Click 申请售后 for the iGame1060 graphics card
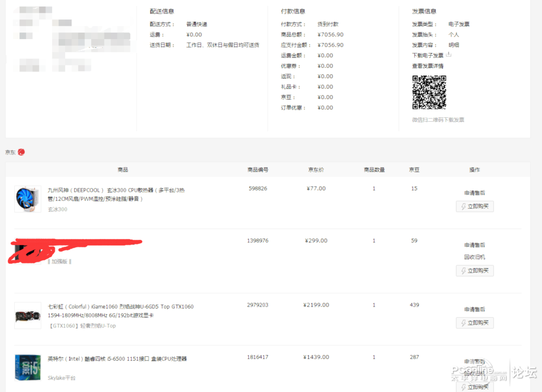Image resolution: width=542 pixels, height=392 pixels. 475,309
